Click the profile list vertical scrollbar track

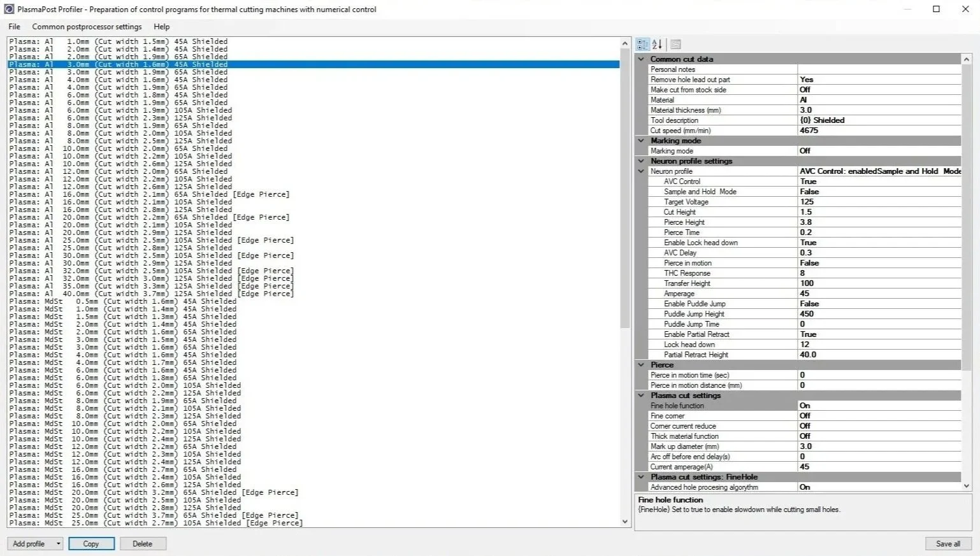(624, 414)
